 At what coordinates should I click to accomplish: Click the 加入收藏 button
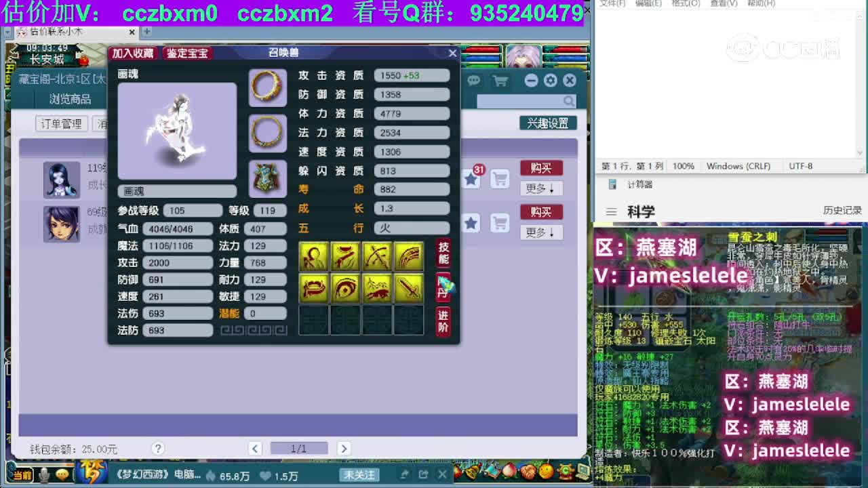pos(133,53)
